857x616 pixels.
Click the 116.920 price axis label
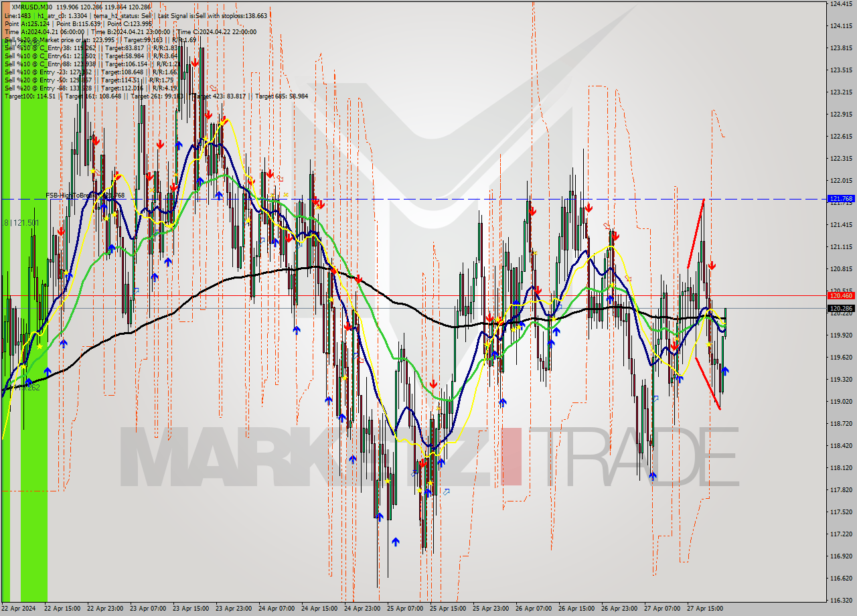(x=841, y=556)
